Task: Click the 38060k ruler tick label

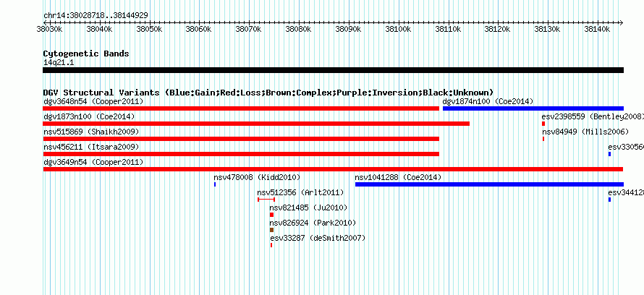Action: coord(199,30)
